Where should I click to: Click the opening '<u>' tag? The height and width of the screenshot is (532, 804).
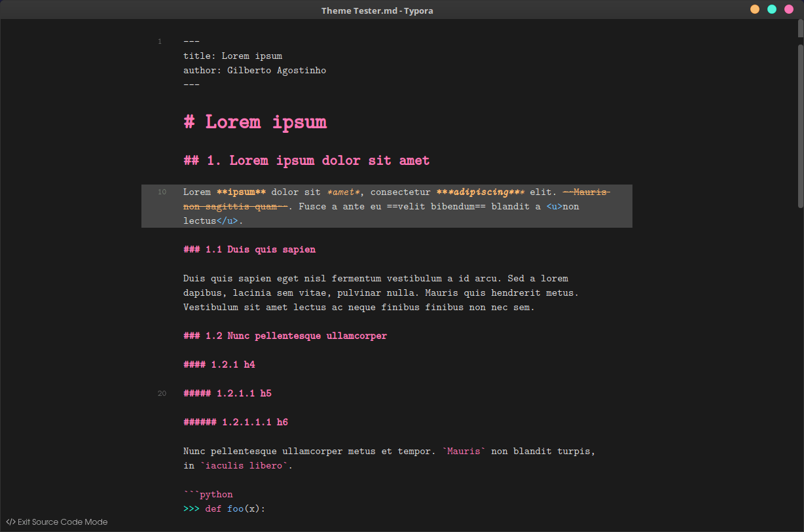555,207
